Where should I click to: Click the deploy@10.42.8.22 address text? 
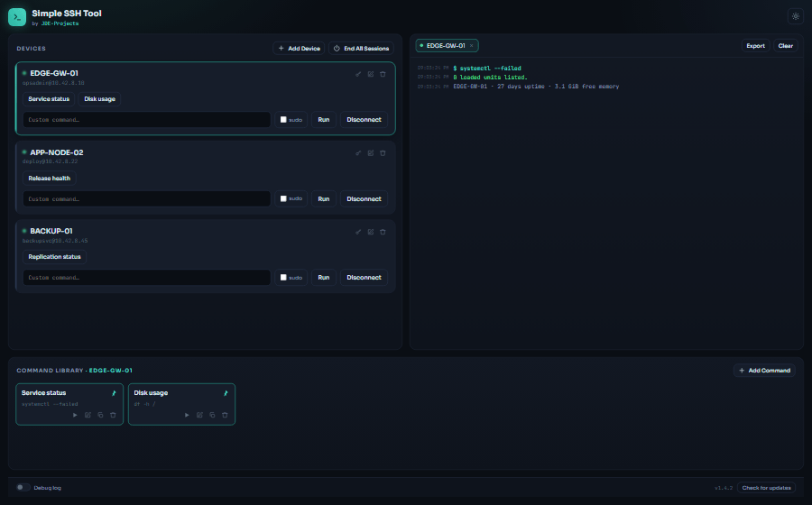50,161
